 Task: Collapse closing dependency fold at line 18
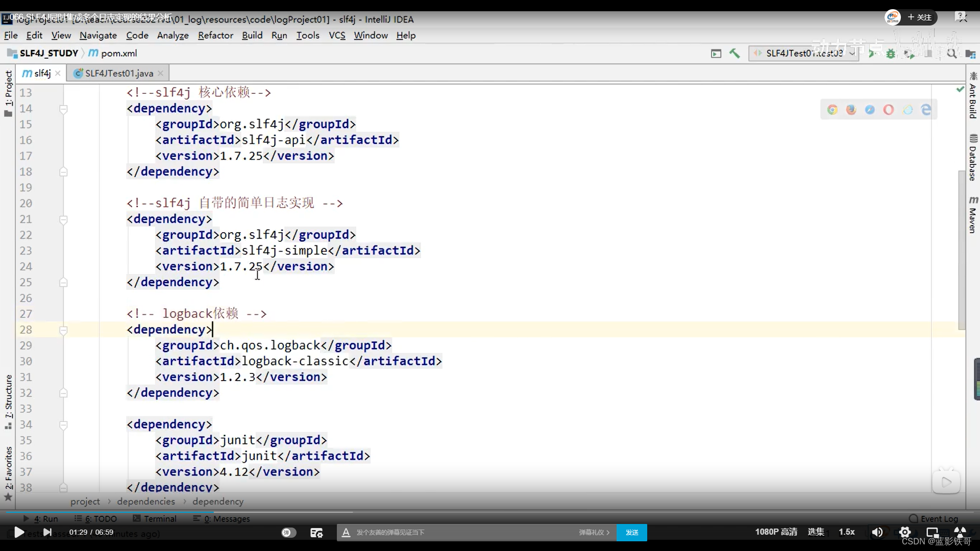(x=63, y=172)
